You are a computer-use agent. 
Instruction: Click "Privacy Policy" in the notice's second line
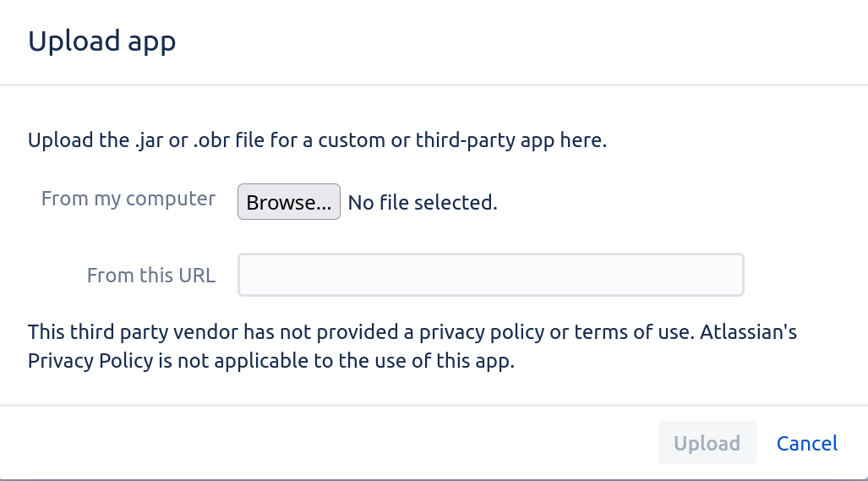pos(90,361)
